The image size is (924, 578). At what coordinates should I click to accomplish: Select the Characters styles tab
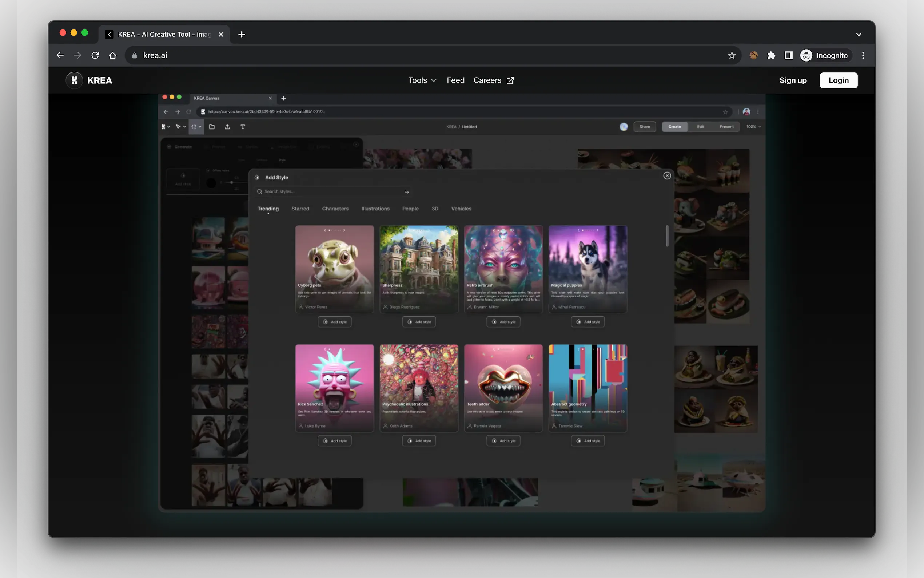[335, 209]
